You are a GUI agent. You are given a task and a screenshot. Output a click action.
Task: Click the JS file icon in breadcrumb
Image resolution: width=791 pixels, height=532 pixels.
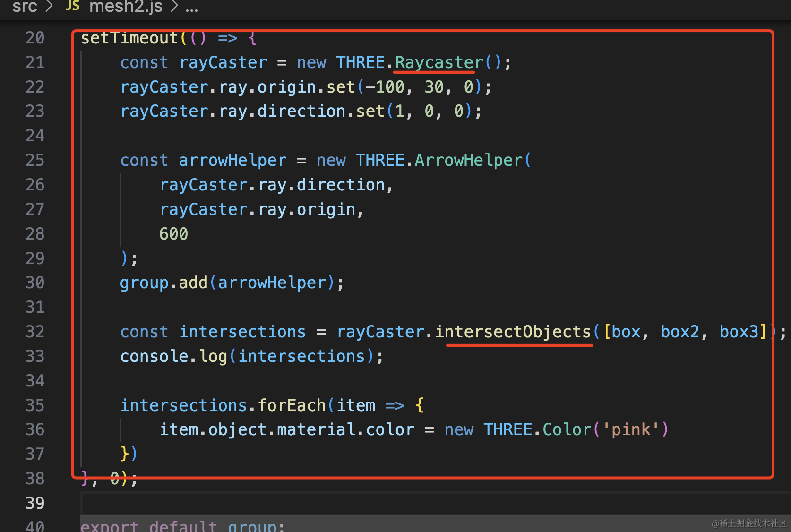72,5
